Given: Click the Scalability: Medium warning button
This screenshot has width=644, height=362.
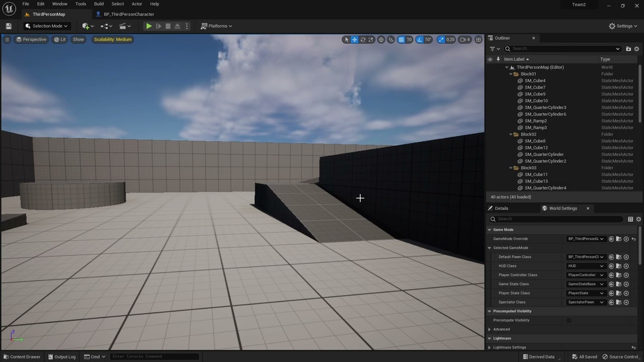Looking at the screenshot, I should [x=113, y=40].
